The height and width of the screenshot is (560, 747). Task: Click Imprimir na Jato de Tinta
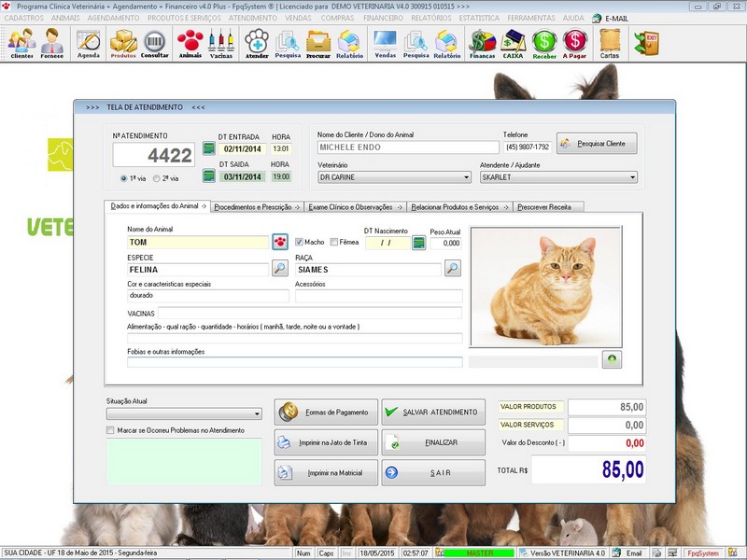326,442
